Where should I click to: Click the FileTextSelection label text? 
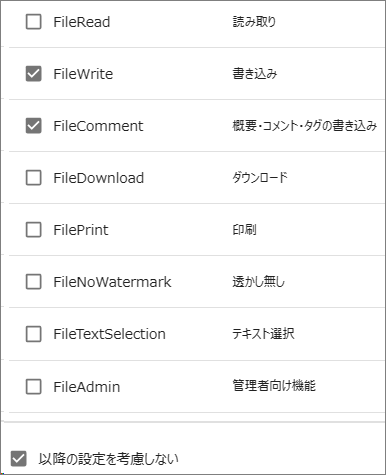point(110,334)
